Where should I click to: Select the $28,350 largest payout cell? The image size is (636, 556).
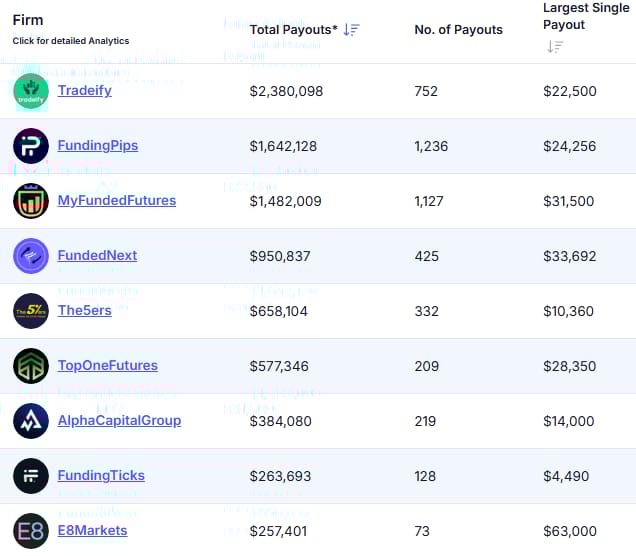(570, 366)
